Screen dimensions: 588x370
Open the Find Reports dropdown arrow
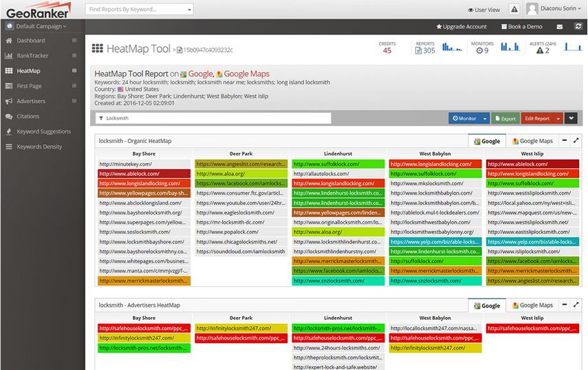point(189,10)
